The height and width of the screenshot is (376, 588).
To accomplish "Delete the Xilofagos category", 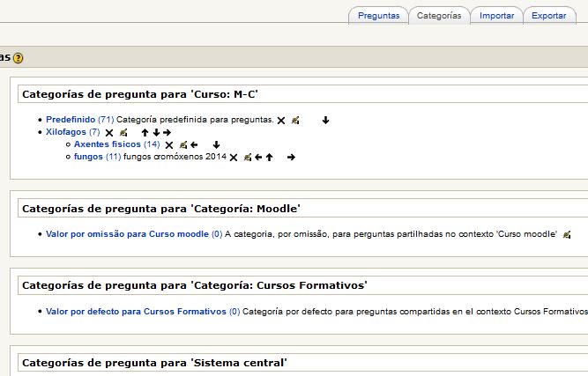I will [x=109, y=133].
